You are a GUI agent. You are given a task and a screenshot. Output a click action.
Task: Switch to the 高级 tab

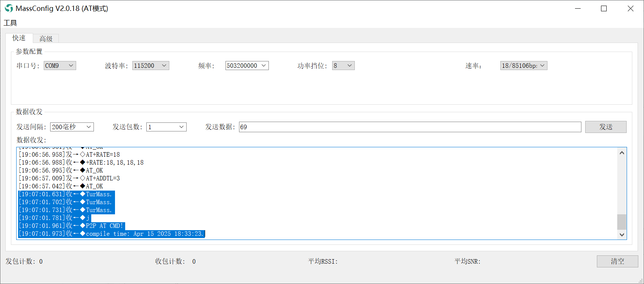[46, 38]
